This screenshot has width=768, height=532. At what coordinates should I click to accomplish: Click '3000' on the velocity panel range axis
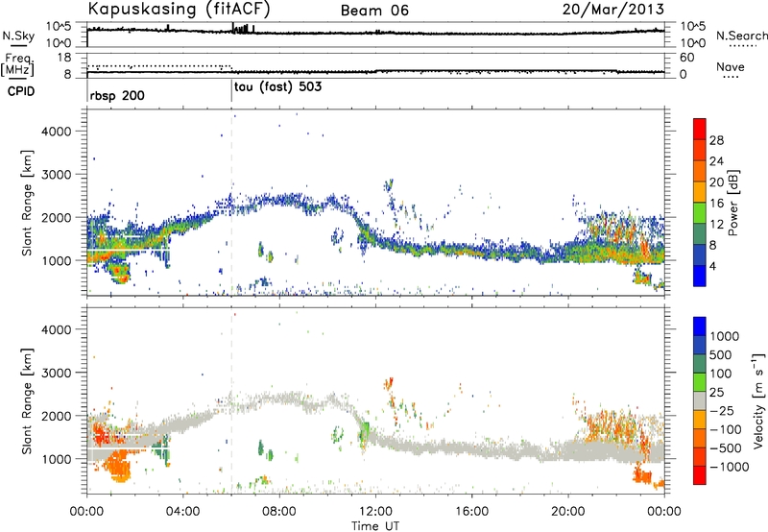point(56,373)
